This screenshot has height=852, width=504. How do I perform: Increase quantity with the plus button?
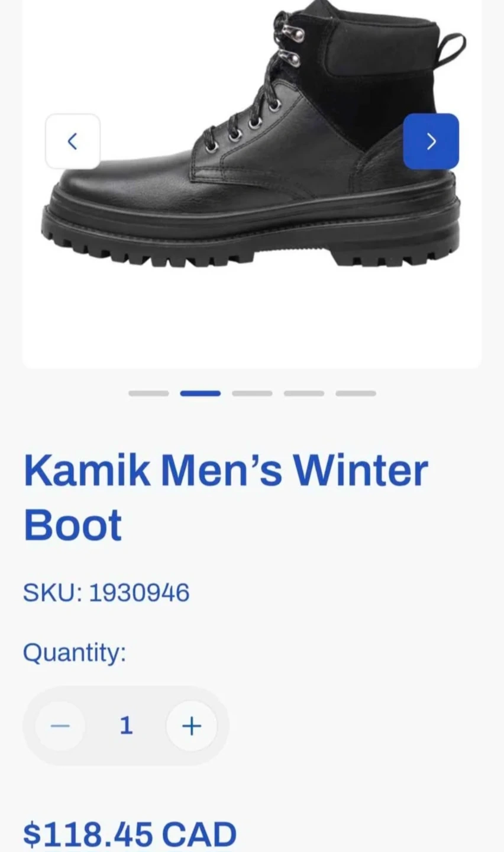192,725
